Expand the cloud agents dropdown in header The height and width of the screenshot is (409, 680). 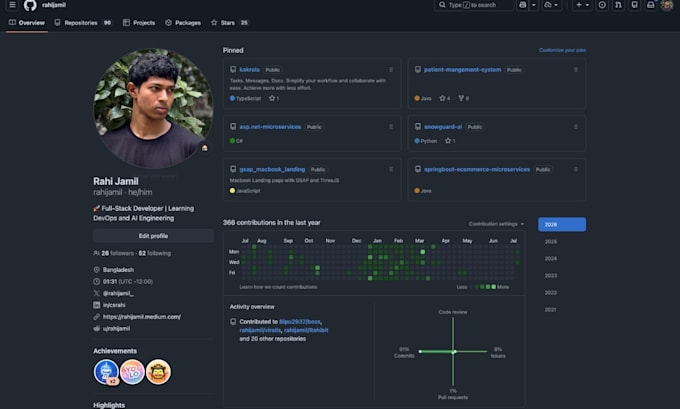tap(551, 5)
